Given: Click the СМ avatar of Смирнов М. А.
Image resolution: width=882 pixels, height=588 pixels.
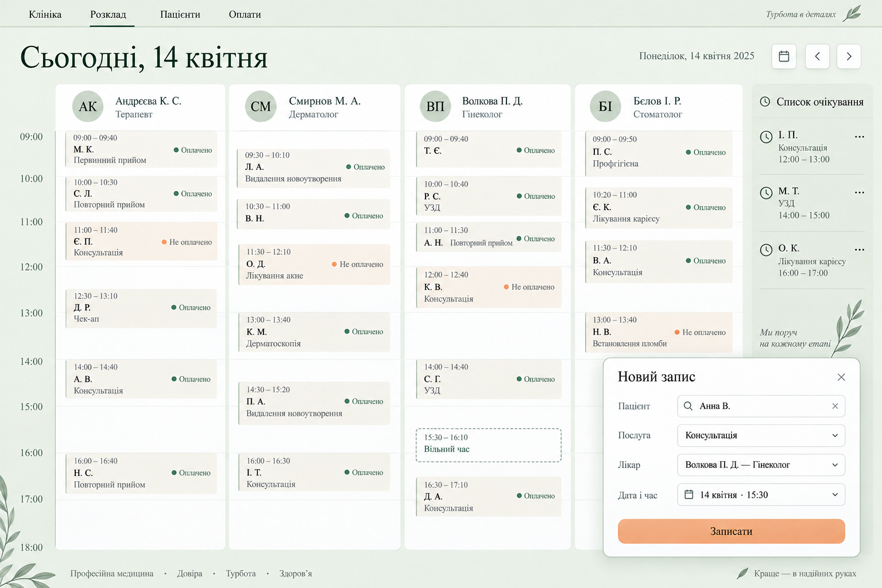Looking at the screenshot, I should (261, 106).
